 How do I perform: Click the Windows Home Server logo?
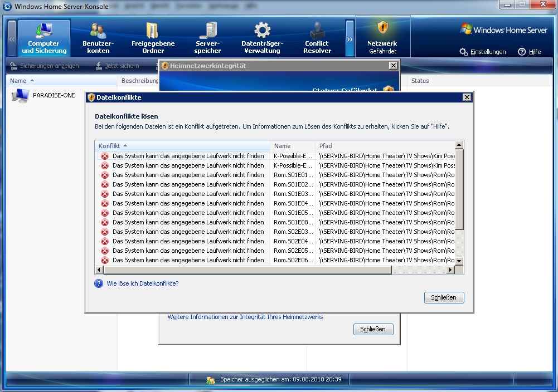pyautogui.click(x=503, y=30)
